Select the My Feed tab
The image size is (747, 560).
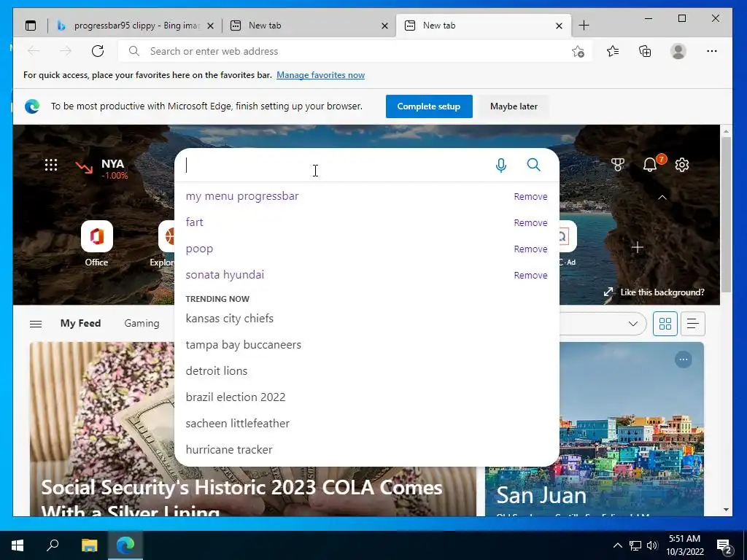click(80, 323)
